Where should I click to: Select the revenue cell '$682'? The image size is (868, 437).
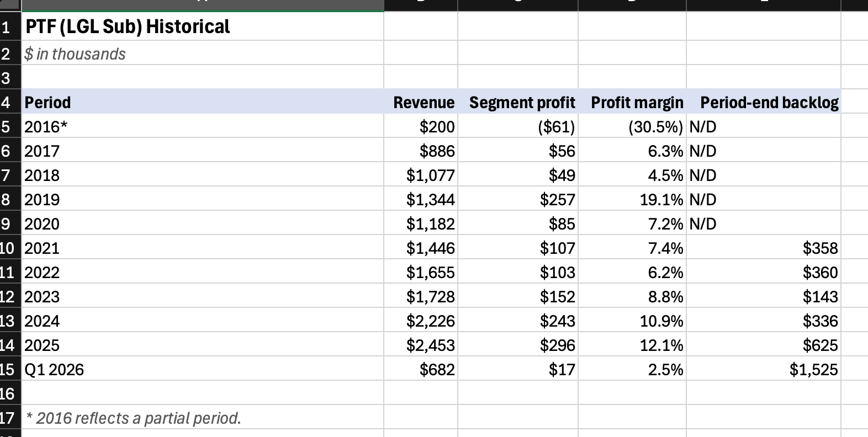[x=421, y=369]
